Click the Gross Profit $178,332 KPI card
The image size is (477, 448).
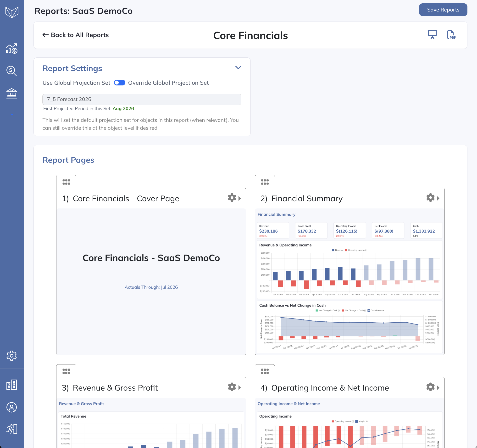(x=311, y=231)
